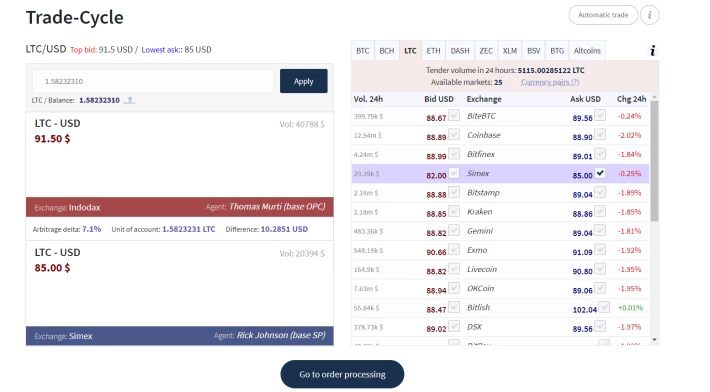This screenshot has width=710, height=392.
Task: Open the BSV tab
Action: (533, 51)
